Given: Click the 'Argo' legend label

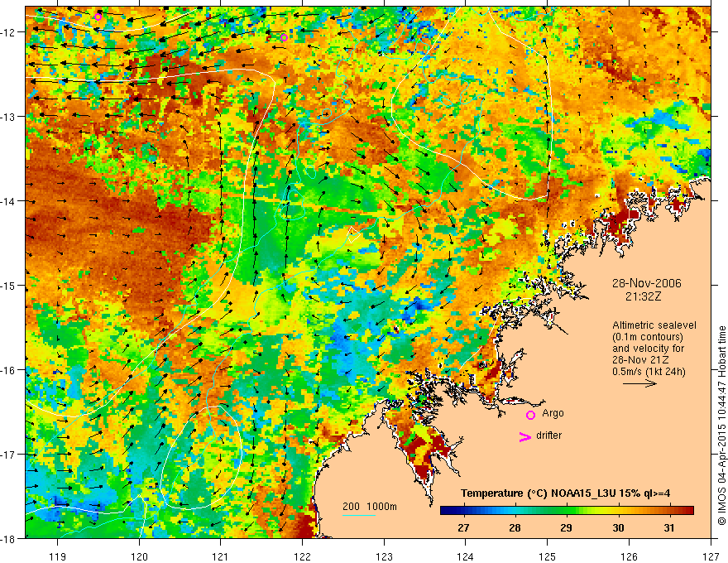Looking at the screenshot, I should click(553, 413).
